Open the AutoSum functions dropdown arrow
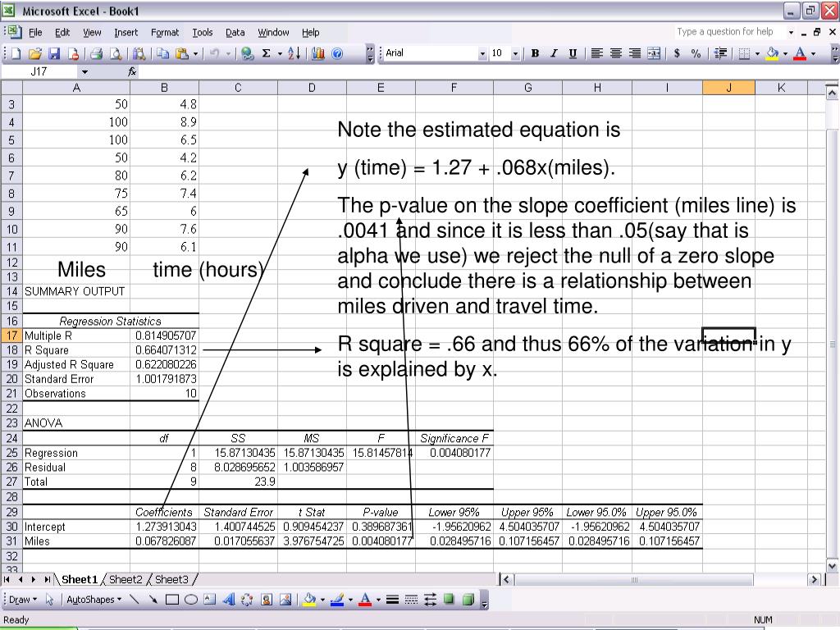 [x=280, y=53]
